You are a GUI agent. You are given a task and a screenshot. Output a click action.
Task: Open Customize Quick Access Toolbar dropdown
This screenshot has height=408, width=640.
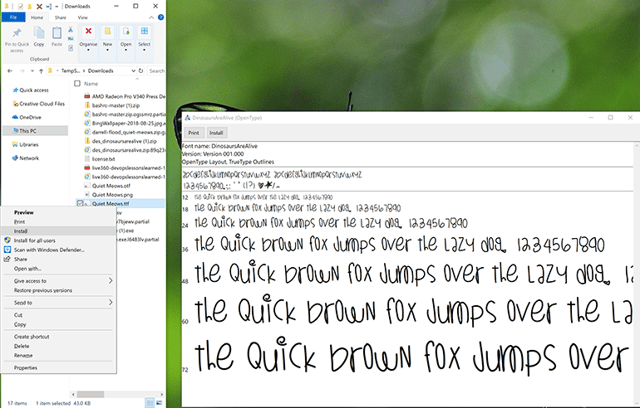click(x=56, y=6)
